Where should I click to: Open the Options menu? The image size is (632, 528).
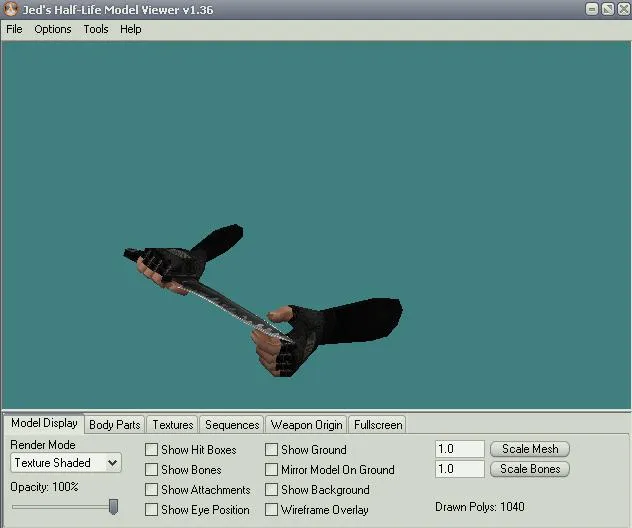53,29
